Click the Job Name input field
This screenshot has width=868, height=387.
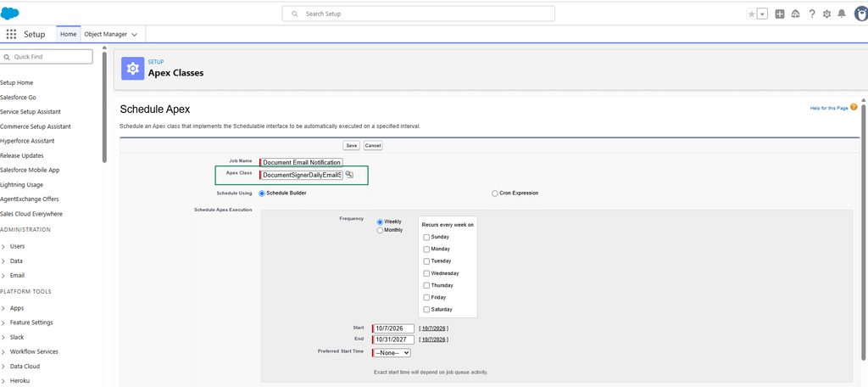tap(302, 162)
